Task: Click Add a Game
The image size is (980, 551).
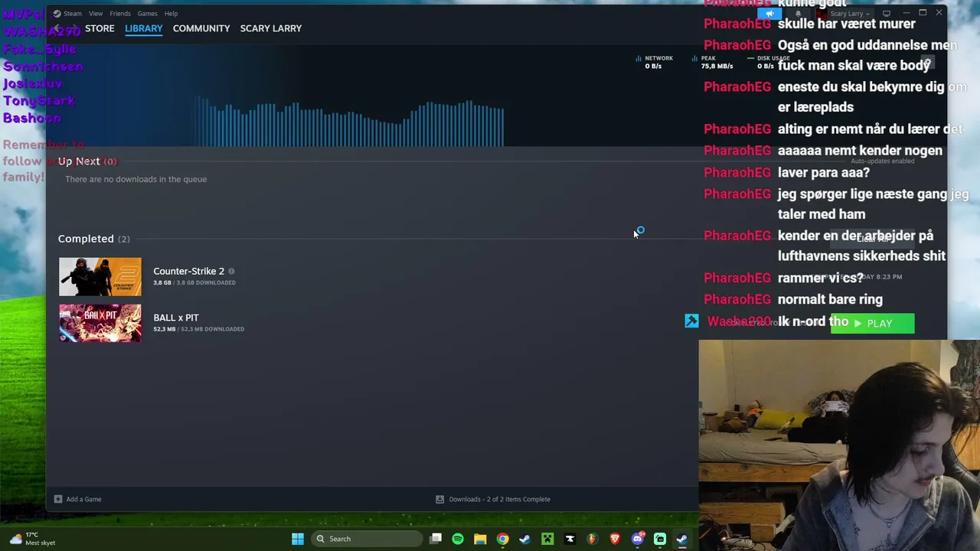Action: tap(77, 499)
